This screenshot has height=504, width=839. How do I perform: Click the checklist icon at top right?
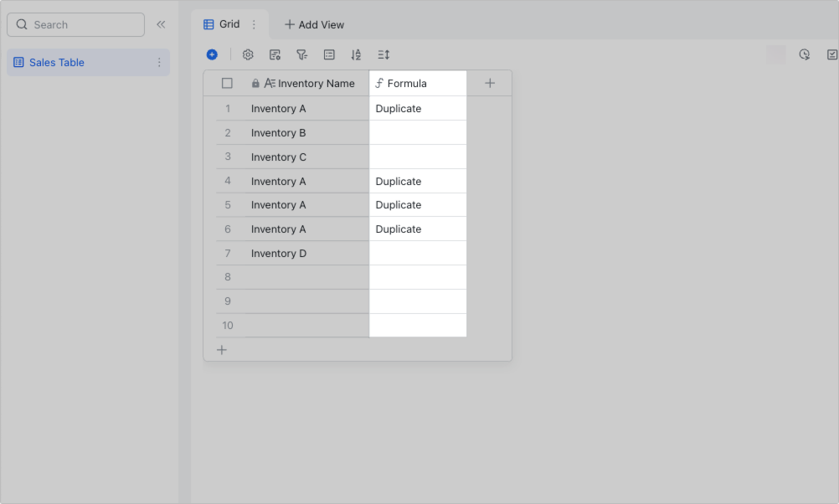(x=831, y=54)
